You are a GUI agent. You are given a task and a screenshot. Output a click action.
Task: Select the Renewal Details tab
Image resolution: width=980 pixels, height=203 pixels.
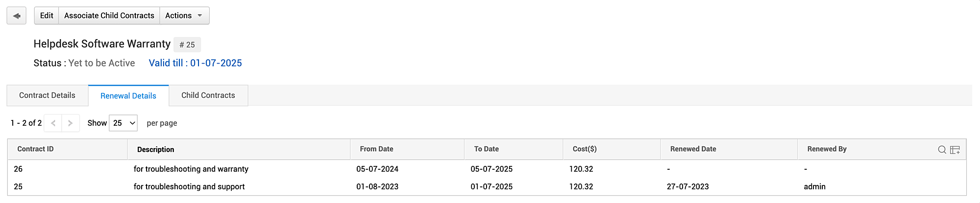(x=128, y=96)
